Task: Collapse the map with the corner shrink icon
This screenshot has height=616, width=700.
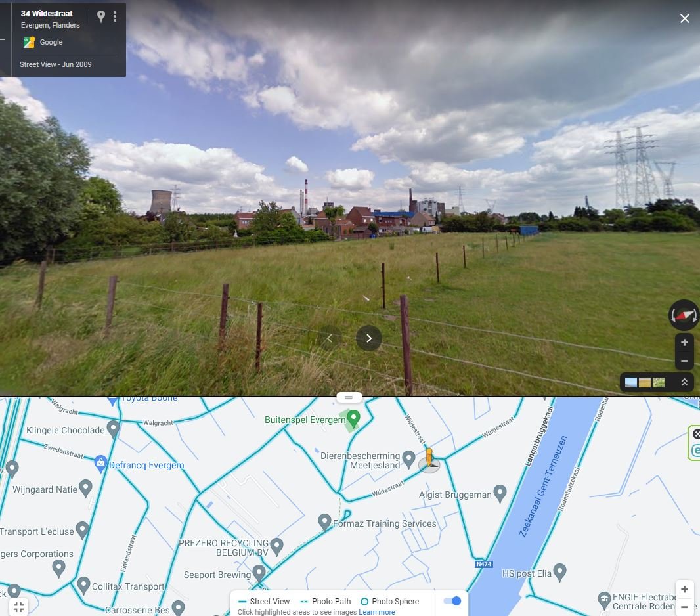Action: coord(19,606)
